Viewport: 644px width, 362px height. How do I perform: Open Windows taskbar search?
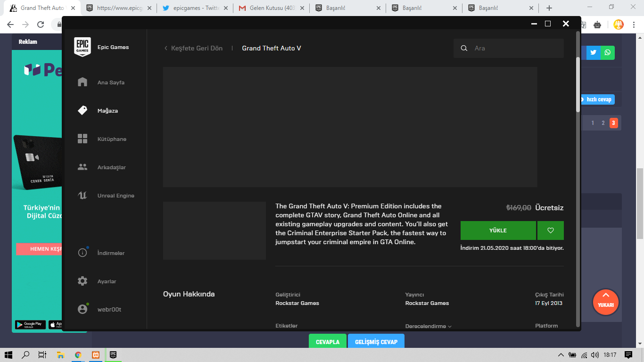(x=26, y=355)
